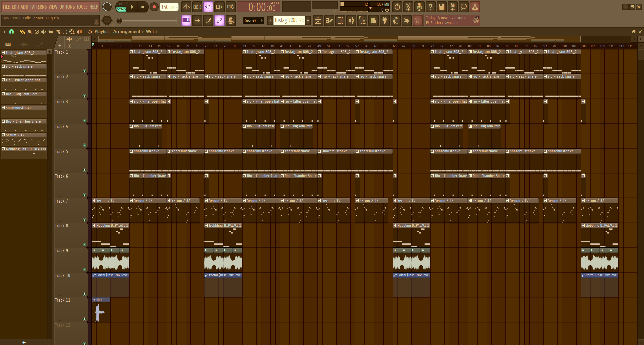Open the help question-mark icon

pos(431,7)
